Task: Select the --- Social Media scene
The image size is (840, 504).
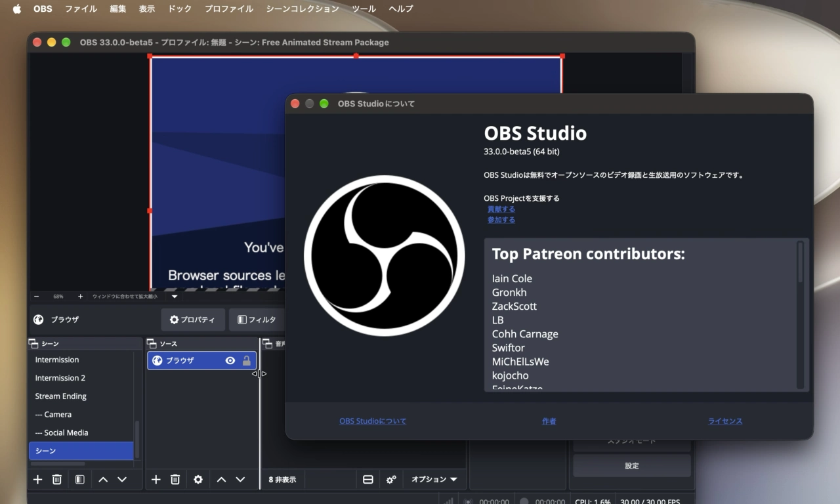Action: (62, 433)
